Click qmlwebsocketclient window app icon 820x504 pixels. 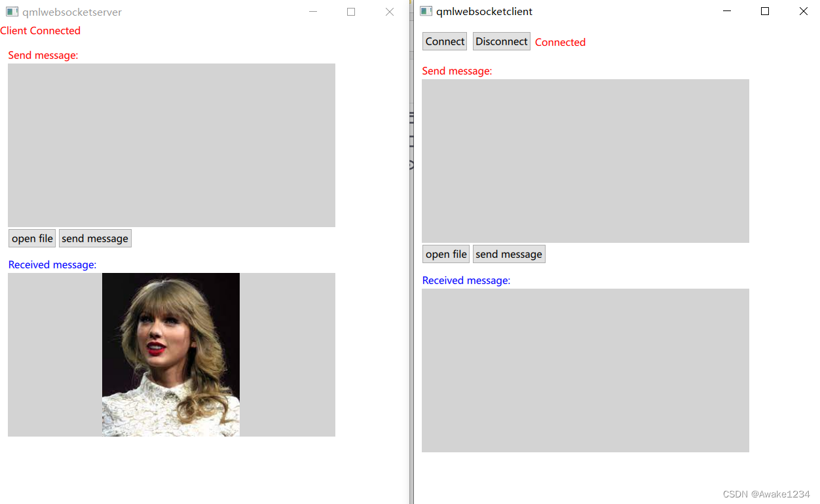(x=426, y=11)
